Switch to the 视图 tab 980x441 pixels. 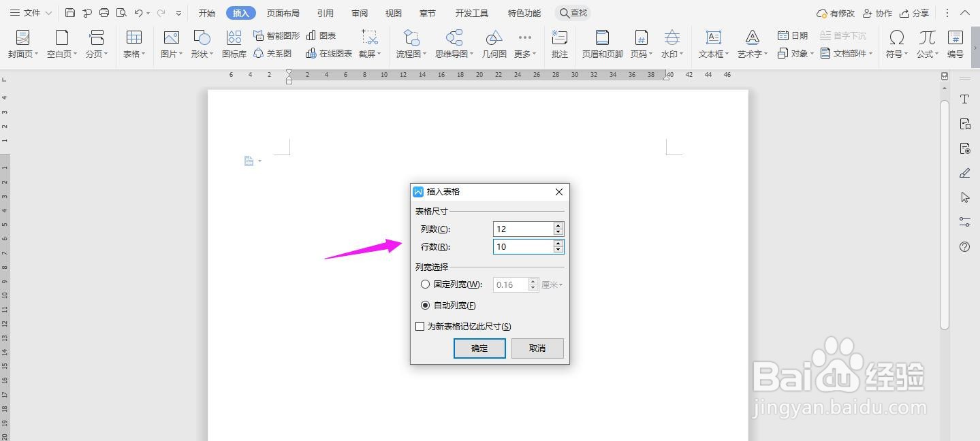pyautogui.click(x=394, y=13)
